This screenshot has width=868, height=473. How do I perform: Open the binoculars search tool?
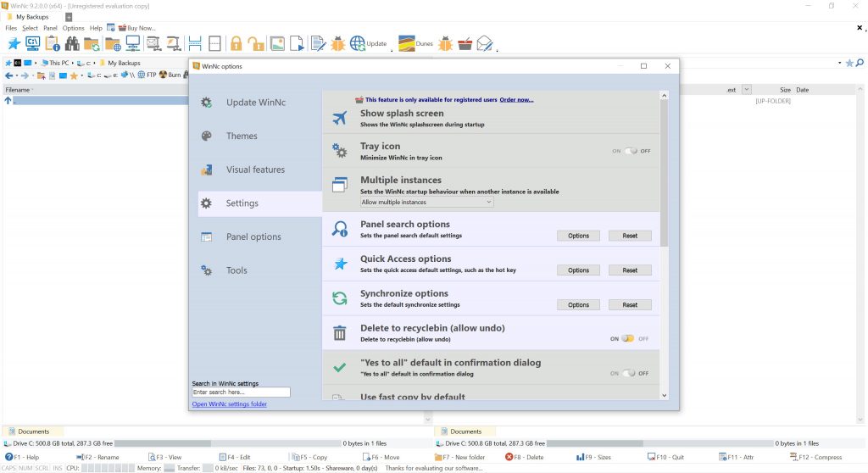click(x=72, y=43)
